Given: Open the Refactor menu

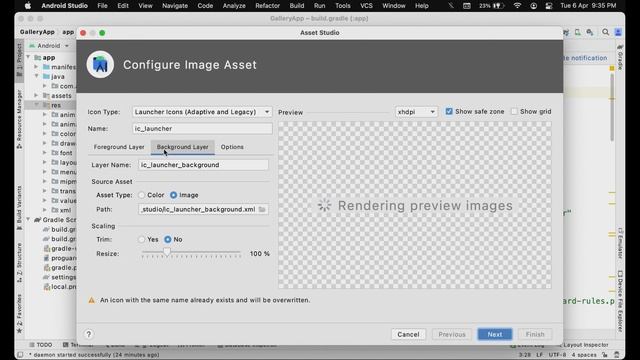Looking at the screenshot, I should tap(267, 6).
